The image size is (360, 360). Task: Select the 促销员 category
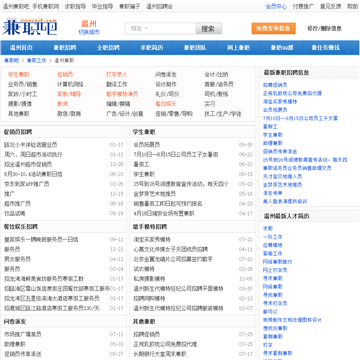(x=65, y=75)
